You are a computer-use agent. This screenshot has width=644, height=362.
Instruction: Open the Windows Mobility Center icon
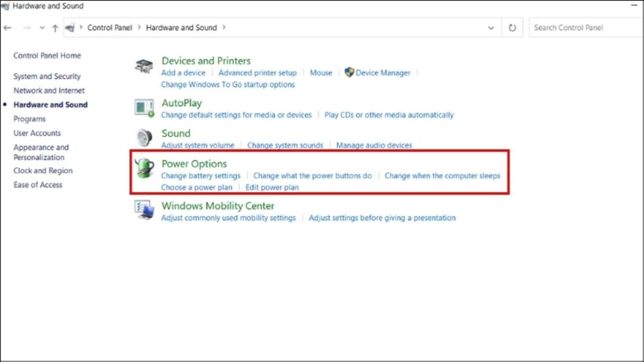(x=144, y=210)
